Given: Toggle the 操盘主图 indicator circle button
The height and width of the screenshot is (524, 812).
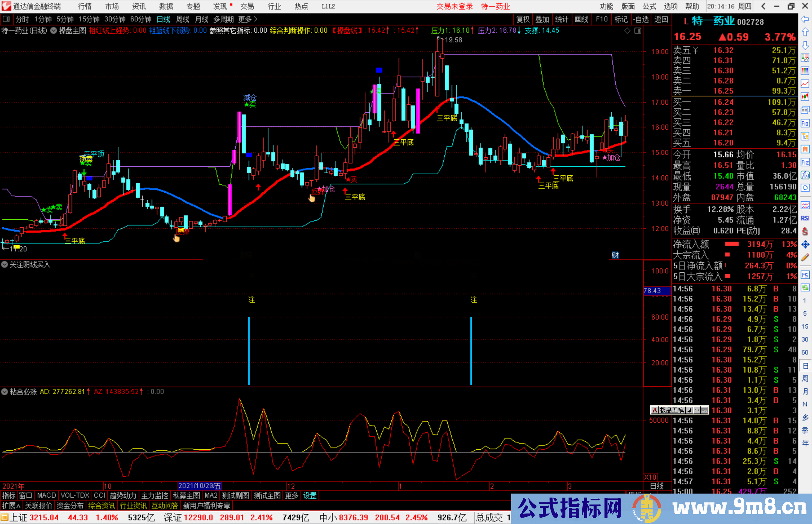Looking at the screenshot, I should pos(54,30).
